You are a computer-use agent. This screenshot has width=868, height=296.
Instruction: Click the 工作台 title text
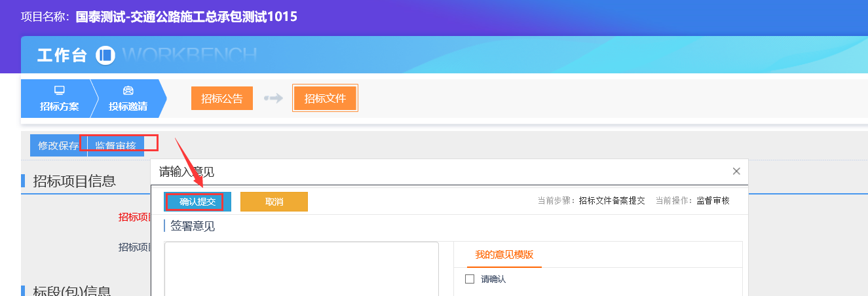click(x=62, y=56)
